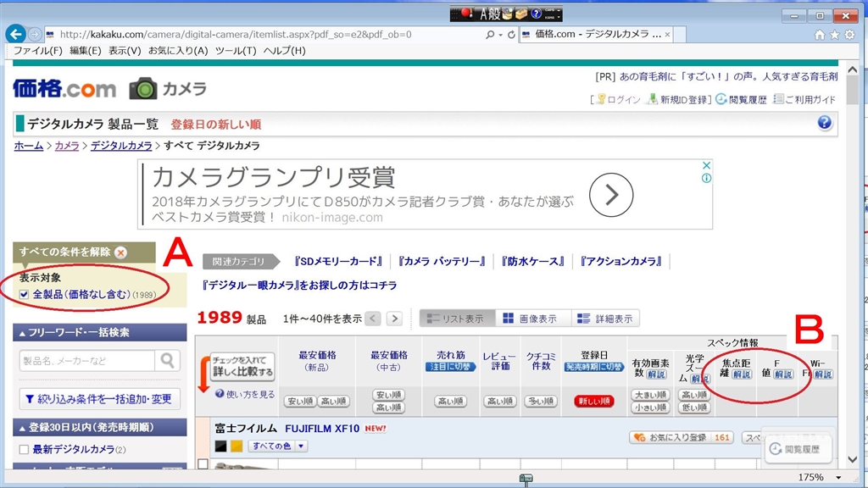This screenshot has width=868, height=488.
Task: Refresh the page with reload icon
Action: pyautogui.click(x=511, y=34)
